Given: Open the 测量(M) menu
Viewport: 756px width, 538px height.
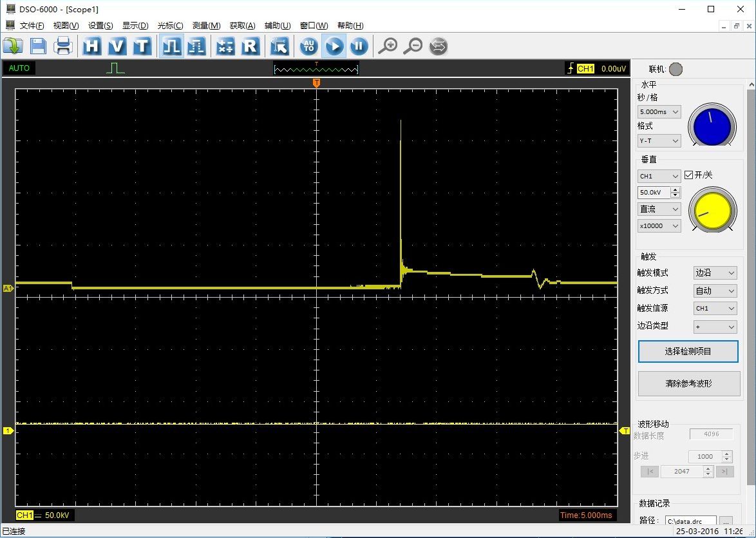Looking at the screenshot, I should coord(206,26).
